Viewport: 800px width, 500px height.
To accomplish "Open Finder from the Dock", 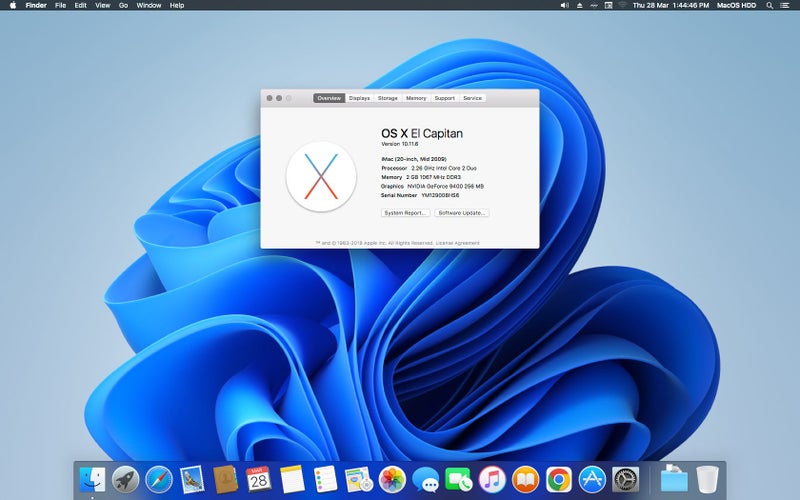I will click(92, 480).
